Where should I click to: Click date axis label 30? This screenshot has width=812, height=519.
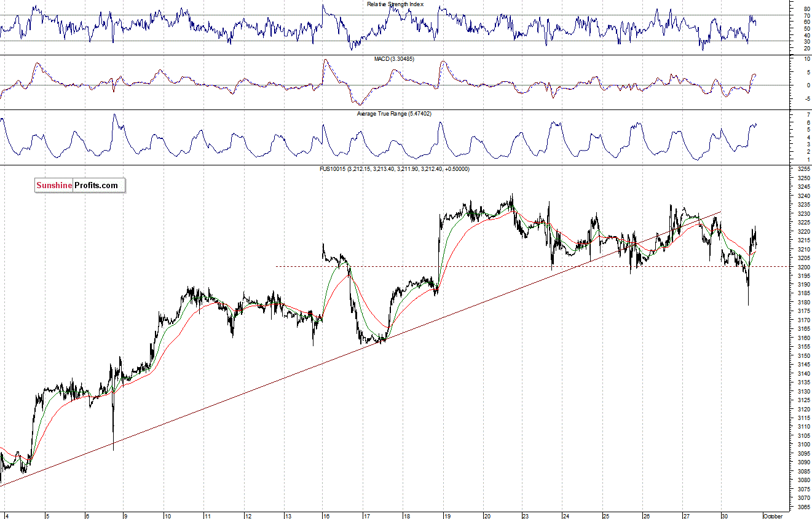pos(725,516)
